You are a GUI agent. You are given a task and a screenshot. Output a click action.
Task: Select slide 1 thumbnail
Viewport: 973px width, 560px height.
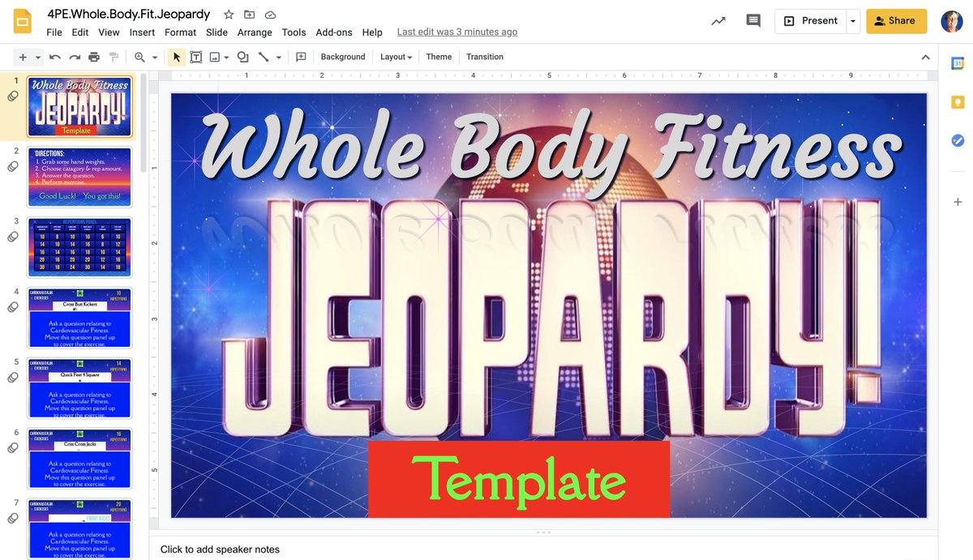(x=79, y=107)
